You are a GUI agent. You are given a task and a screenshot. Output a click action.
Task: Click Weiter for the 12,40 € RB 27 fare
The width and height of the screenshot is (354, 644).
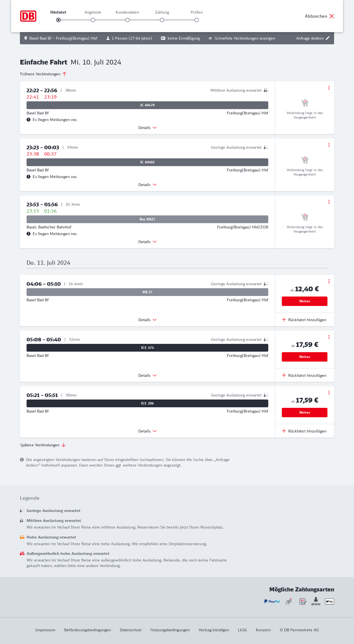(304, 301)
